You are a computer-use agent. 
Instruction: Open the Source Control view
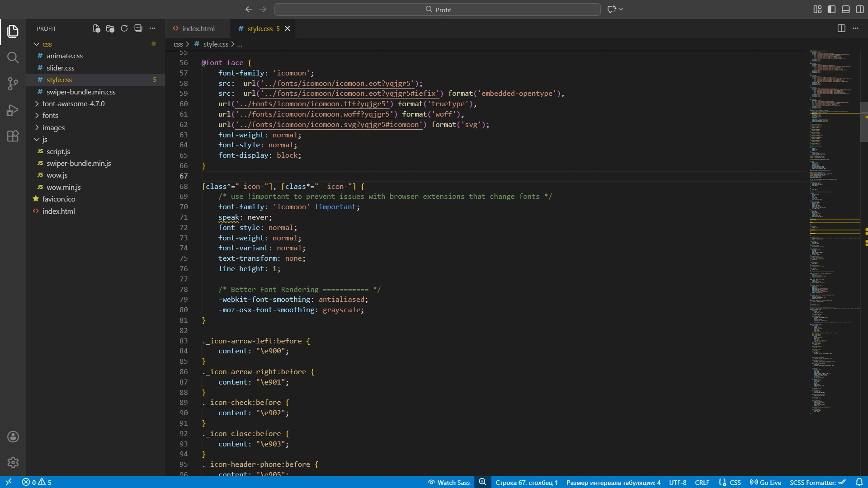[x=13, y=84]
